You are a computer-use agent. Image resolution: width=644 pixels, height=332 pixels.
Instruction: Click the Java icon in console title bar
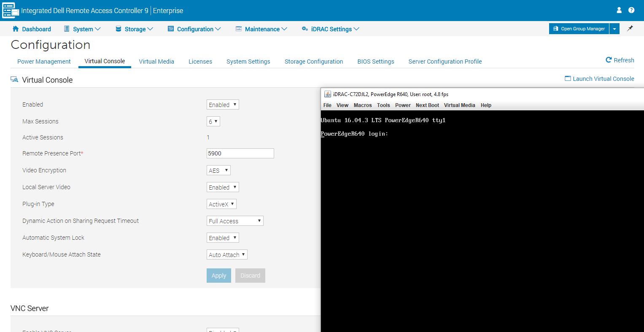tap(327, 94)
